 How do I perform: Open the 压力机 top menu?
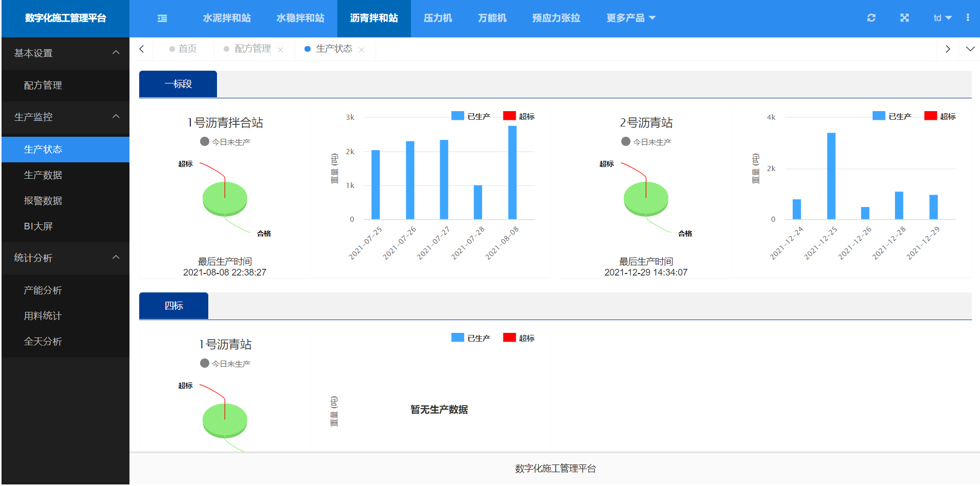[438, 18]
